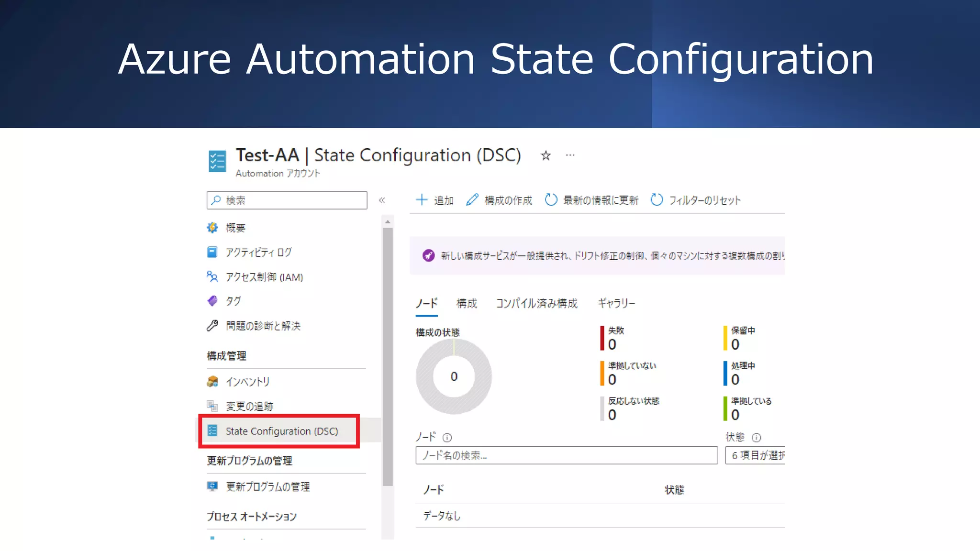The height and width of the screenshot is (551, 980).
Task: Click the sidebar scroll-up arrow
Action: [x=388, y=221]
